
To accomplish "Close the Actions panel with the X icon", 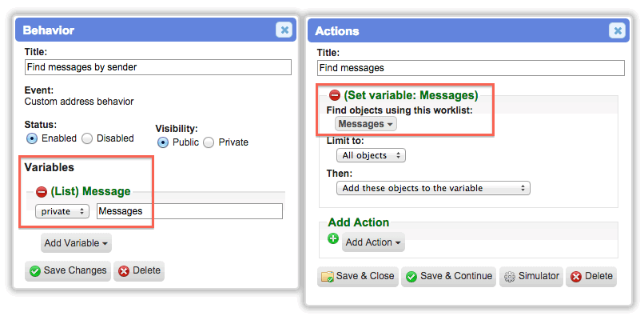I will tap(617, 30).
